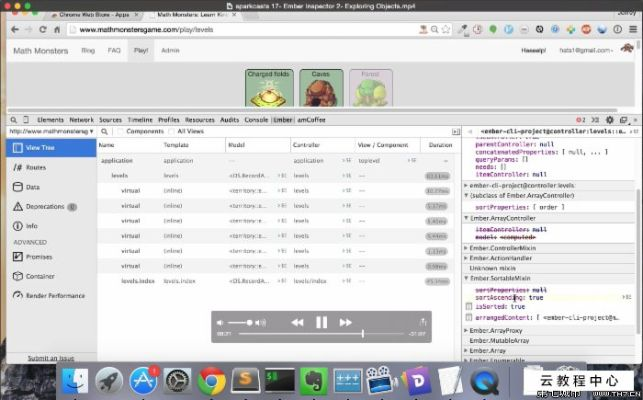Screen dimensions: 643x400
Task: Click the DevTools inspect element magnifier icon
Action: click(14, 120)
